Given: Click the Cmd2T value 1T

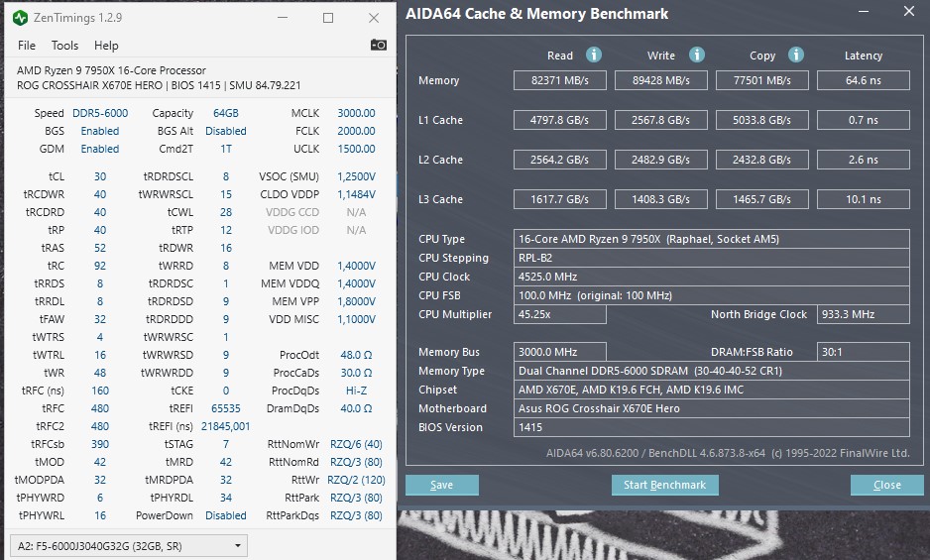Looking at the screenshot, I should pyautogui.click(x=226, y=149).
